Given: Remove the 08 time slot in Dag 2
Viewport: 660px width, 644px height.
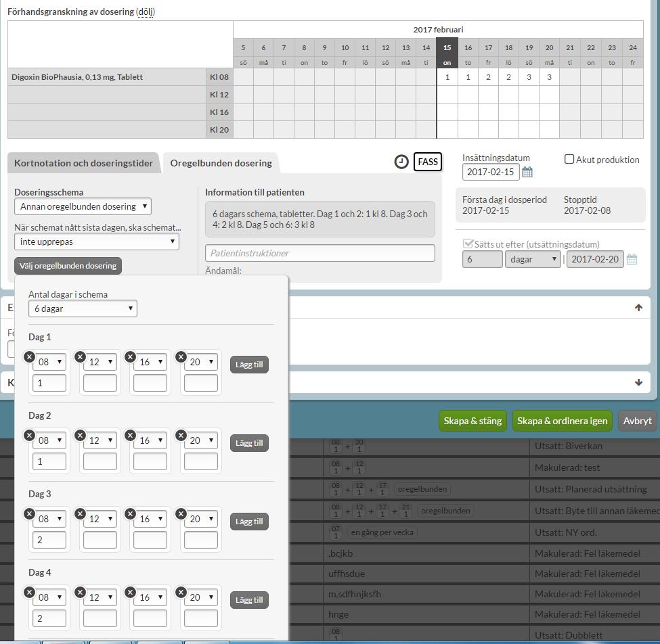Looking at the screenshot, I should tap(29, 436).
